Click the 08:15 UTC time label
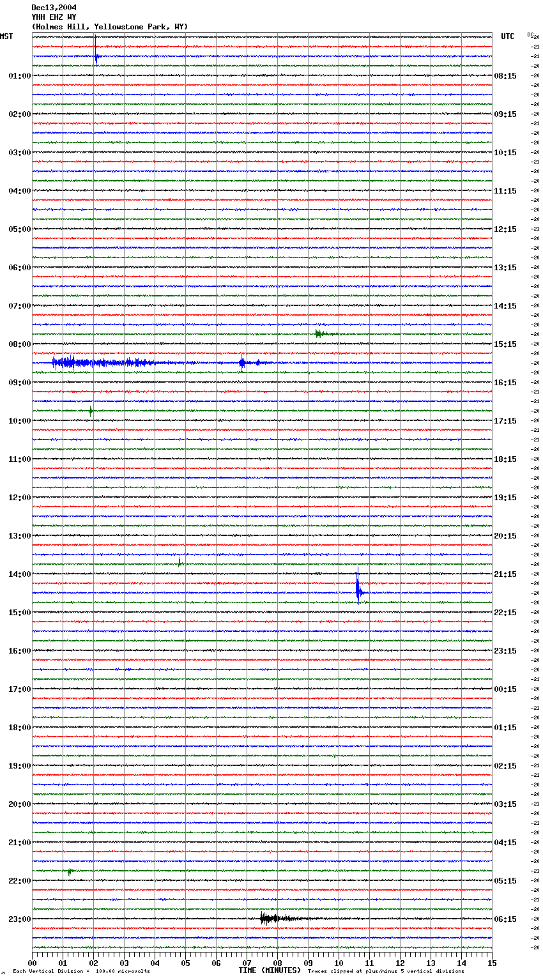Image resolution: width=543 pixels, height=980 pixels. 505,76
